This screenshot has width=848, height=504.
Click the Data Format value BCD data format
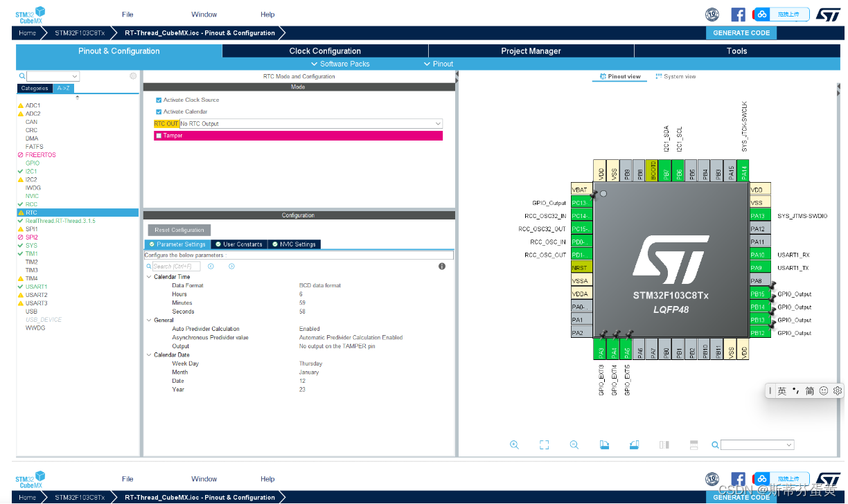(x=320, y=285)
